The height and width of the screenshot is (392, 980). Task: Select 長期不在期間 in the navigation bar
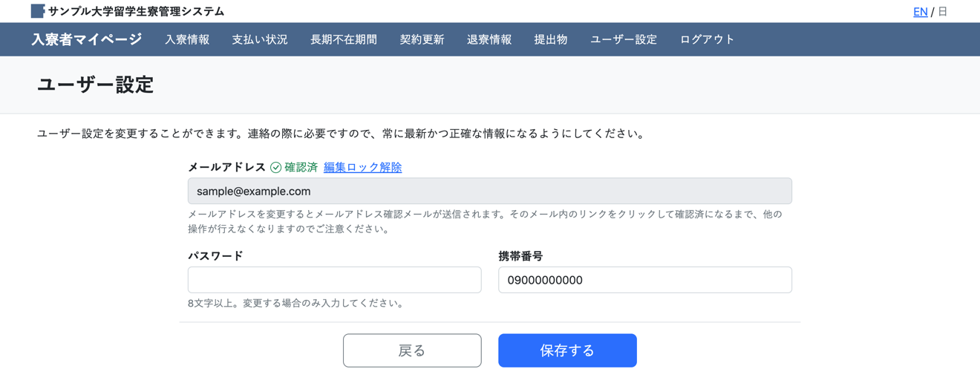(x=344, y=39)
